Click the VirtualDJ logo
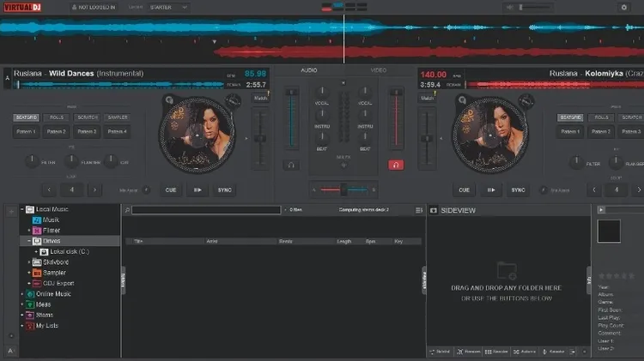This screenshot has height=361, width=644. click(x=22, y=8)
